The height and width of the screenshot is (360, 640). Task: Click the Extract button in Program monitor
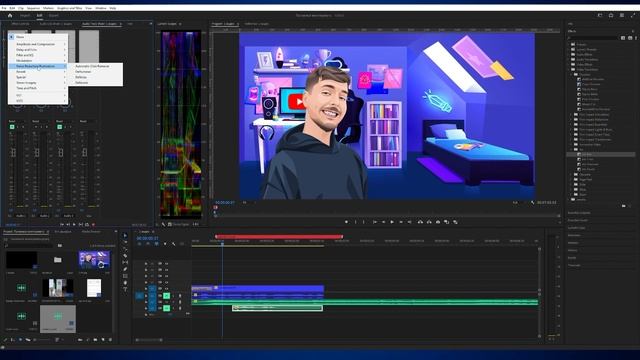click(429, 222)
